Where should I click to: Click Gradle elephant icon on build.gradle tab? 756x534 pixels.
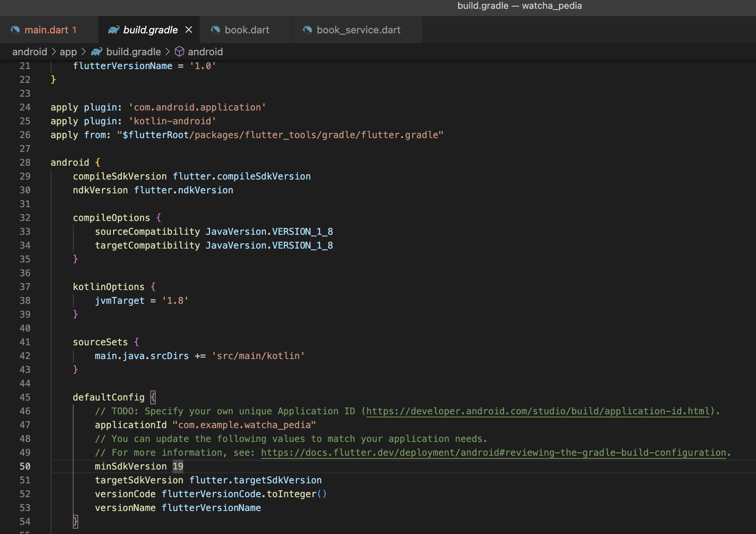(x=113, y=30)
